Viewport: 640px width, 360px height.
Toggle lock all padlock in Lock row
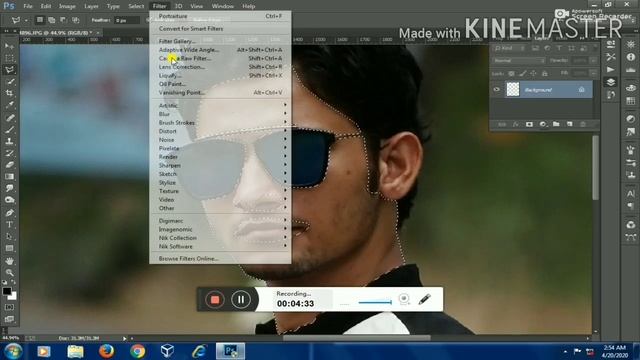[544, 73]
